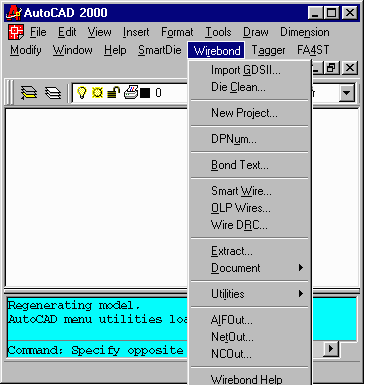Click the white drawing canvas area
Screen dimensions: 365x385
(97, 197)
